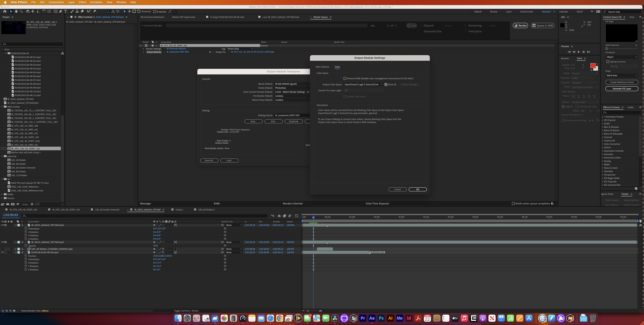Open the Composition Mini-Flowchart
644x325 pixels.
[273, 216]
